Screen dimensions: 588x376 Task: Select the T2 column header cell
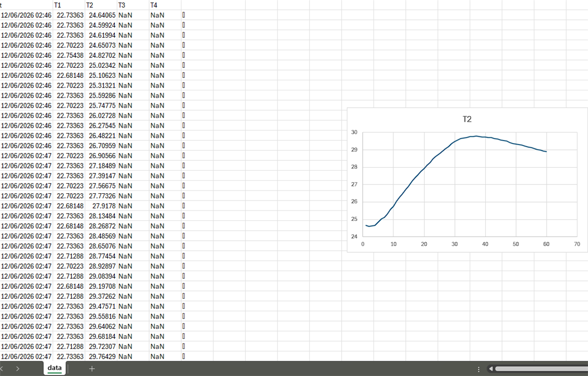101,5
